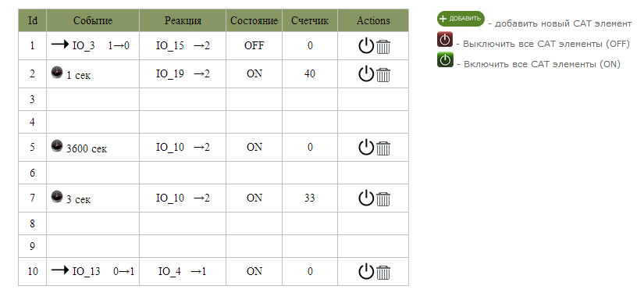Click the counter value 40
Image resolution: width=644 pixels, height=293 pixels.
point(310,74)
